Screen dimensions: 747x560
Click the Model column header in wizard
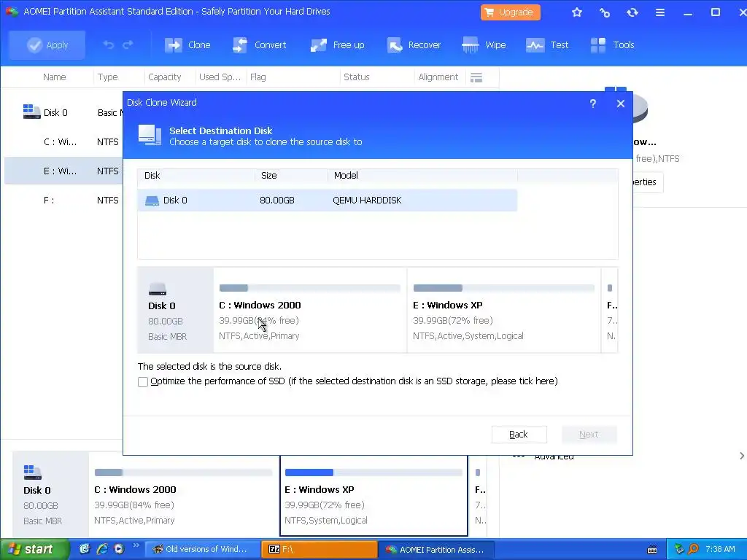point(422,176)
